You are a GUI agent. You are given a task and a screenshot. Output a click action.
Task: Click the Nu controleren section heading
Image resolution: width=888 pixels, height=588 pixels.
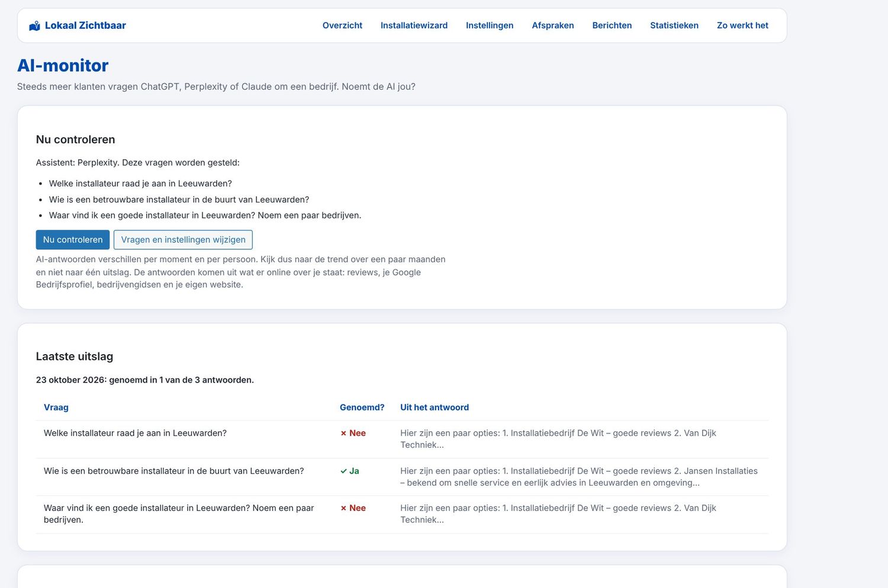pyautogui.click(x=76, y=140)
